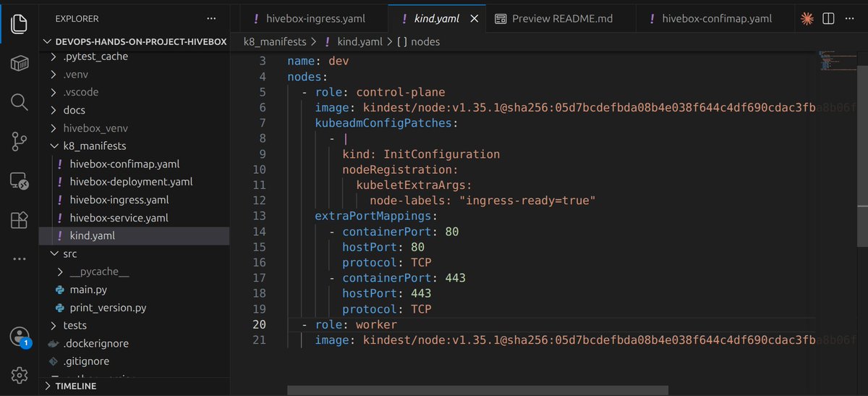Screen dimensions: 868x396
Task: Click the Python icon beside main.py
Action: pos(60,290)
